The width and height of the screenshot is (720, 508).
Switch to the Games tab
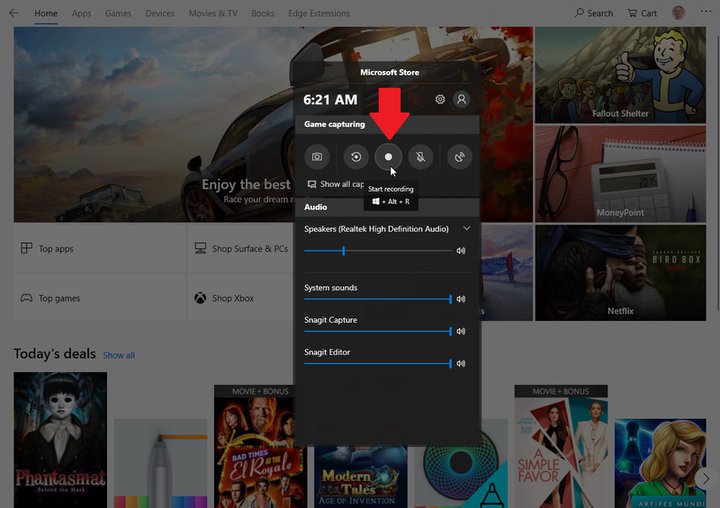(x=118, y=13)
